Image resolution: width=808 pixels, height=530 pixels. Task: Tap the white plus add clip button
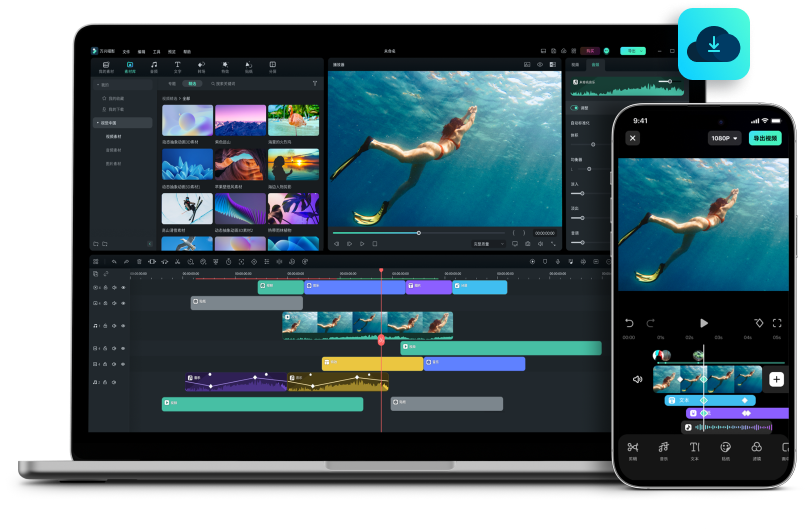point(777,380)
